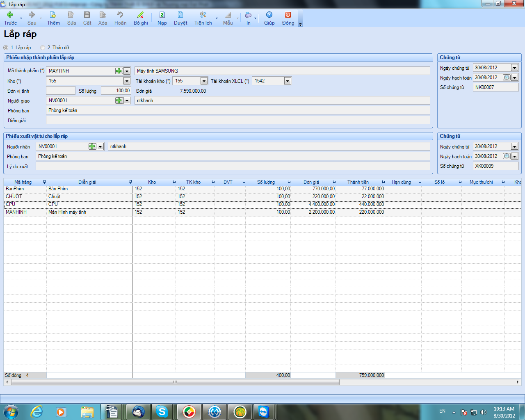Add new record with Thêm

(53, 18)
